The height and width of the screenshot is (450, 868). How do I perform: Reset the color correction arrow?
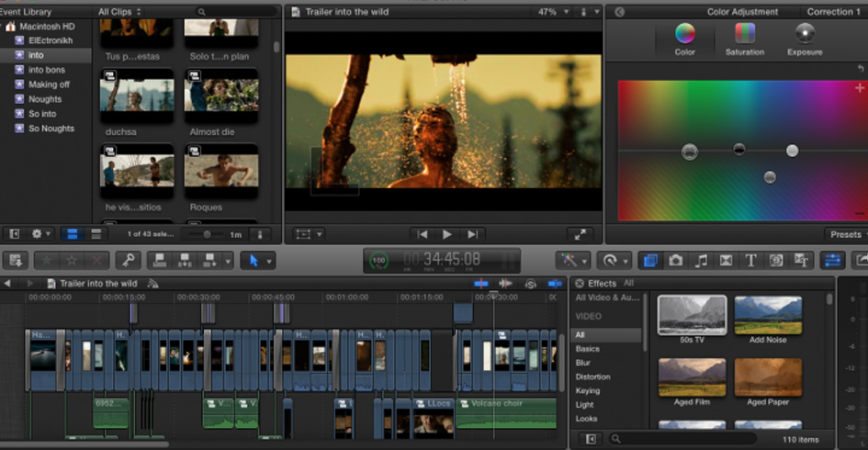click(861, 69)
